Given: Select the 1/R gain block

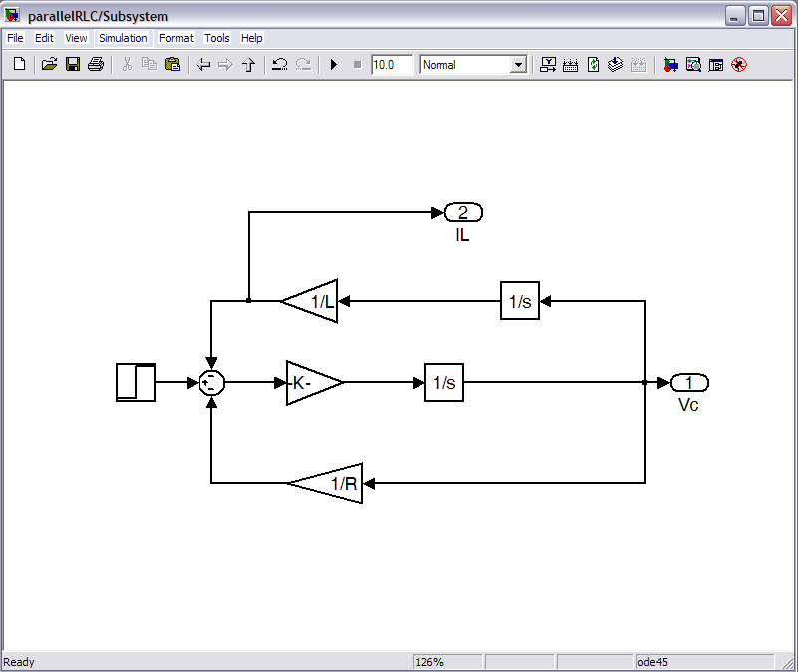Looking at the screenshot, I should (331, 483).
